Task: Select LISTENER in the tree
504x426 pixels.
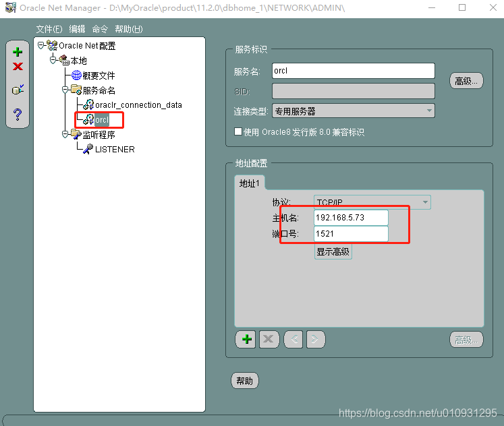Action: (115, 149)
